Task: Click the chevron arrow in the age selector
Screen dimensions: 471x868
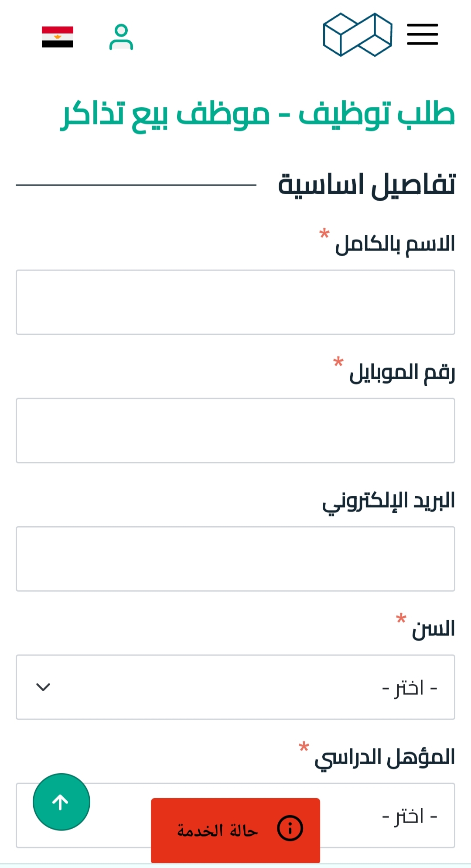Action: pyautogui.click(x=43, y=687)
